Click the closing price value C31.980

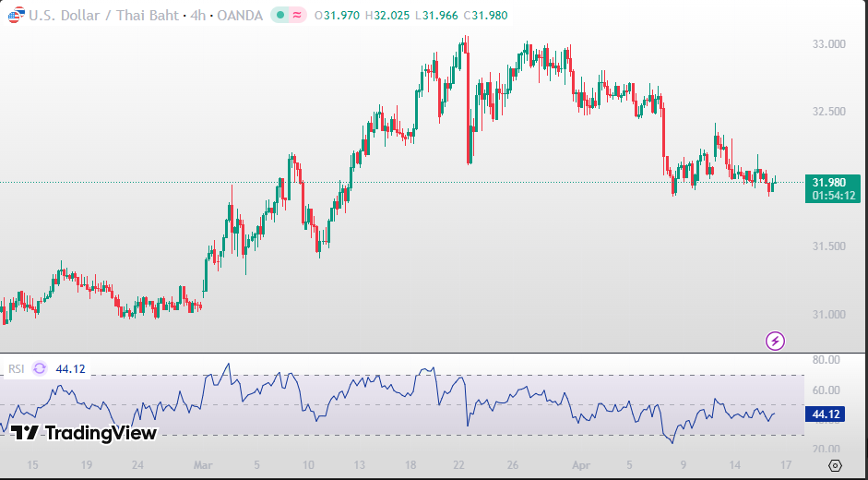[x=485, y=16]
